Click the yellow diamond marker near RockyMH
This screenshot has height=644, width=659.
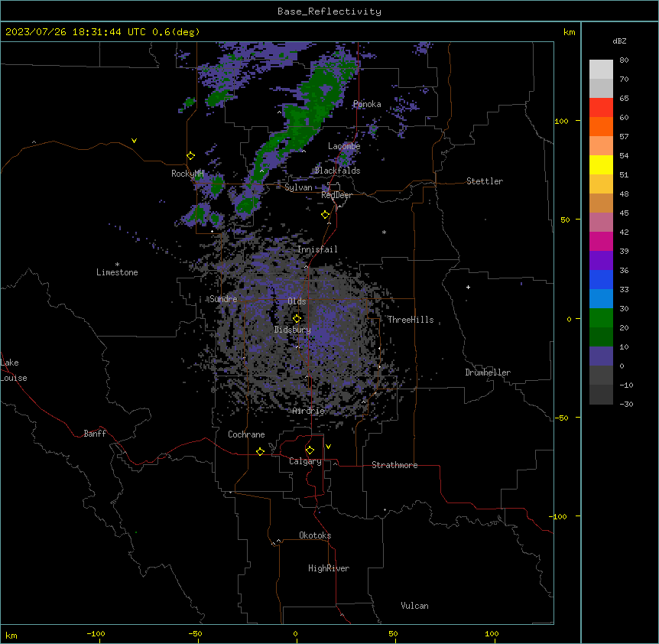pyautogui.click(x=190, y=156)
